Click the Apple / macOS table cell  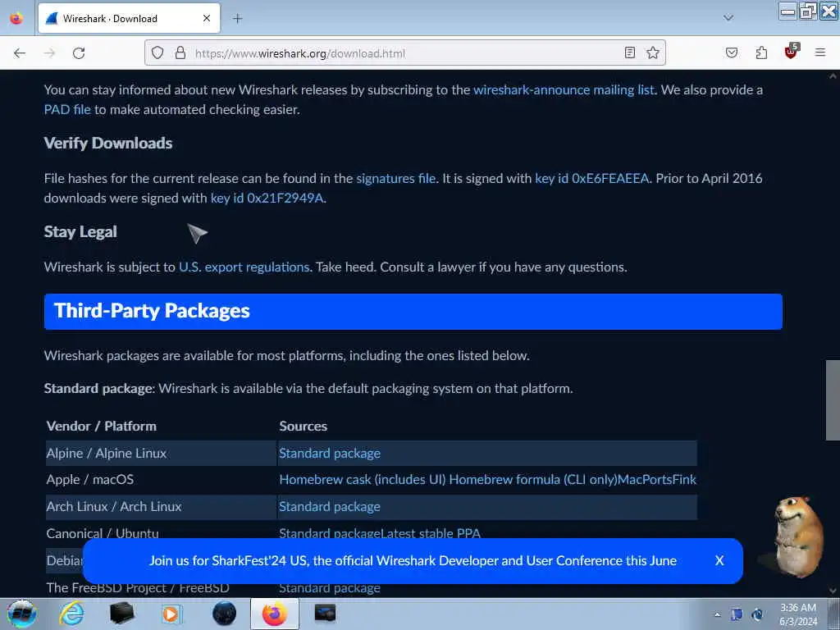click(x=90, y=479)
